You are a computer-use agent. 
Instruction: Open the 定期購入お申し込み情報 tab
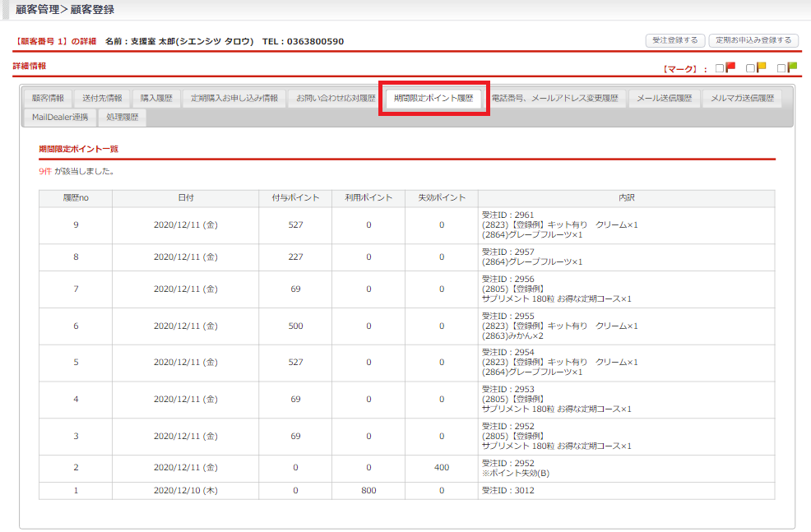point(234,99)
